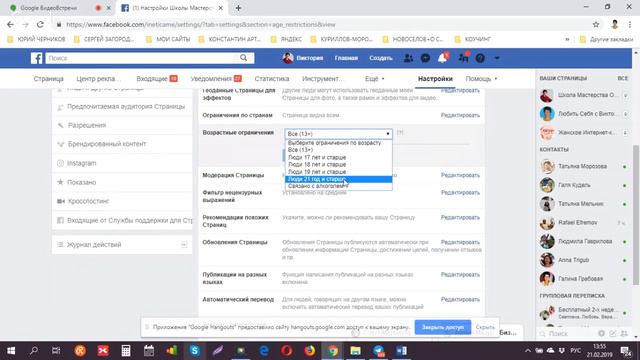Switch to the Google video meeting tab

[48, 8]
